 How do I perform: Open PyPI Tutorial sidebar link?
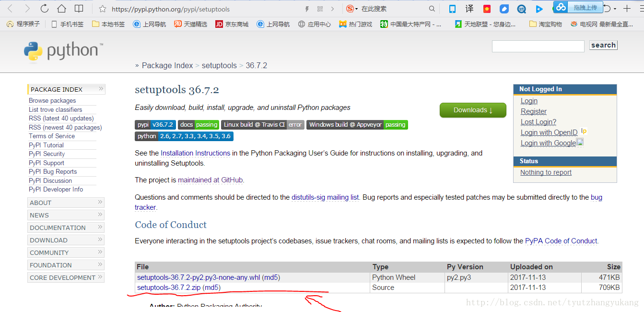point(46,145)
